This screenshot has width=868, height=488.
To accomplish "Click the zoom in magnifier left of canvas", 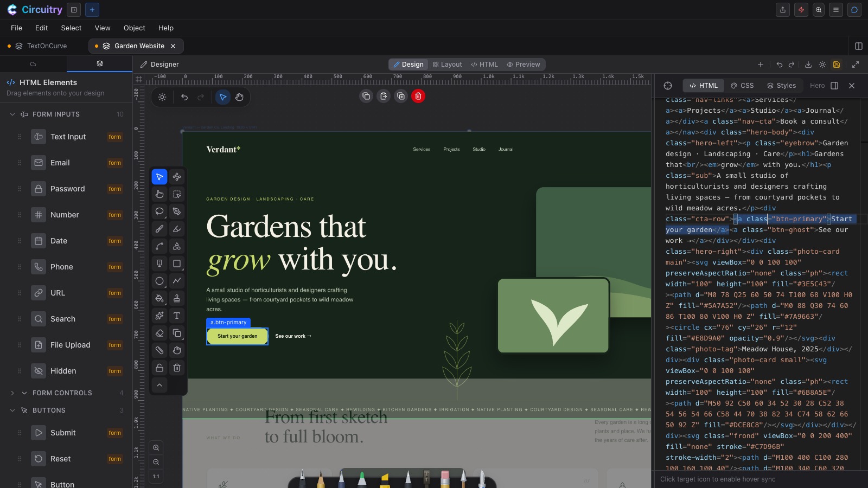I will 156,448.
